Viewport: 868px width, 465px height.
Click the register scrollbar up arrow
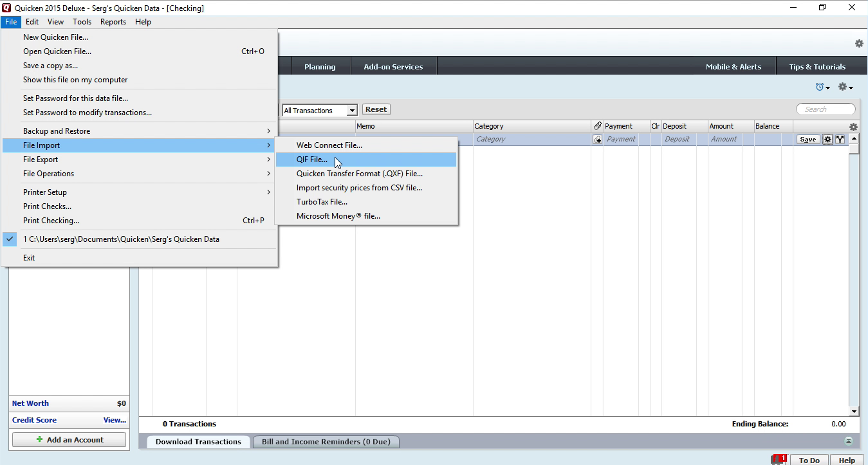(854, 138)
